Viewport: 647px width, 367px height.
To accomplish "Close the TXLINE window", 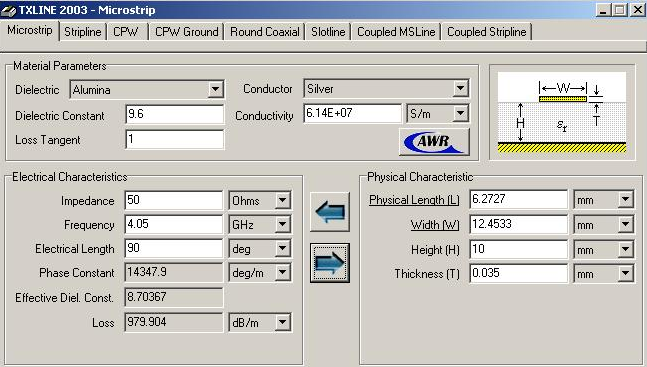I will coord(637,10).
